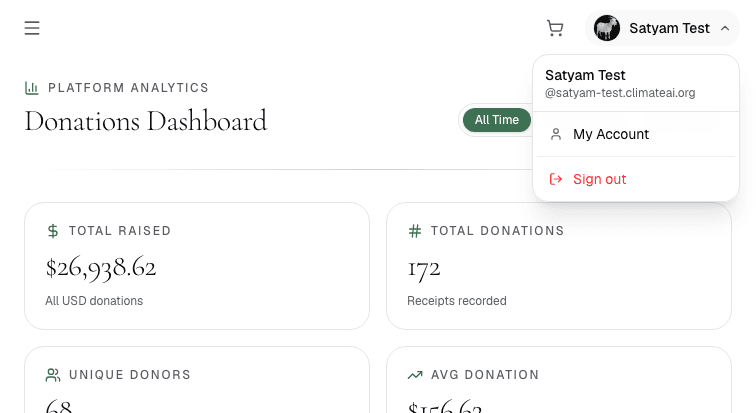Click the person icon beside My Account

pos(556,134)
